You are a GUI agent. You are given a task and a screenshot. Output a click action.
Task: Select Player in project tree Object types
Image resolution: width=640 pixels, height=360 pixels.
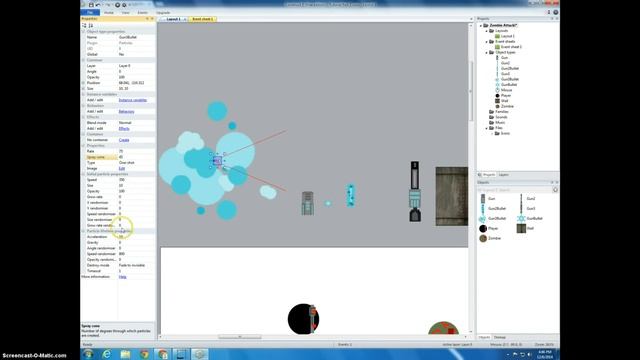coord(503,96)
